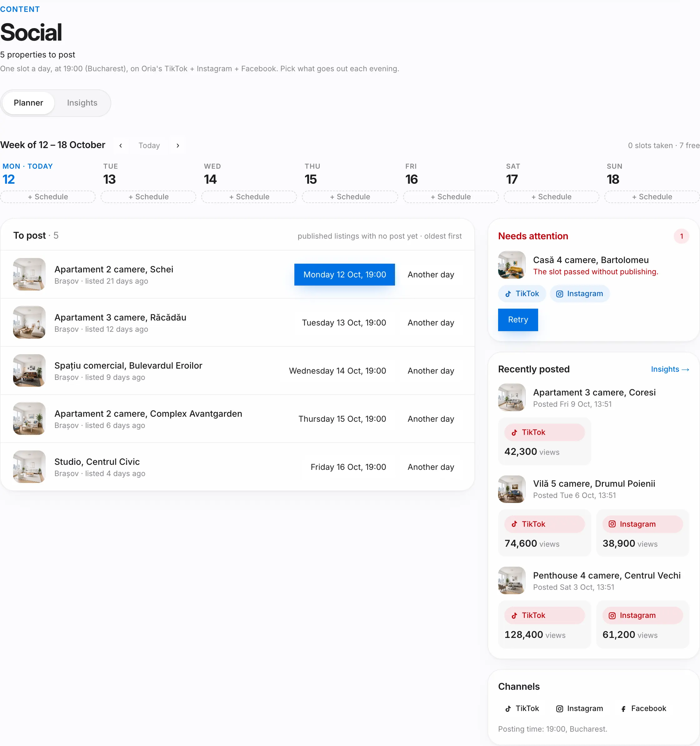The height and width of the screenshot is (746, 700).
Task: Open Insights link in Recently posted
Action: click(670, 369)
